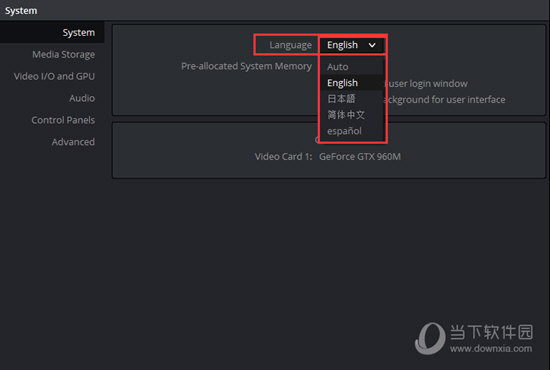Switch to the Audio settings section
Screen dimensions: 550x370
82,98
